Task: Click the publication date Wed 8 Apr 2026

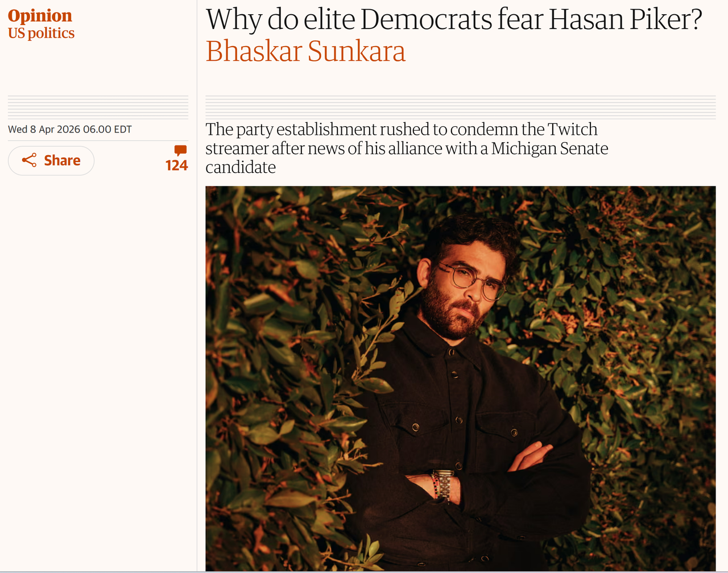Action: tap(70, 130)
